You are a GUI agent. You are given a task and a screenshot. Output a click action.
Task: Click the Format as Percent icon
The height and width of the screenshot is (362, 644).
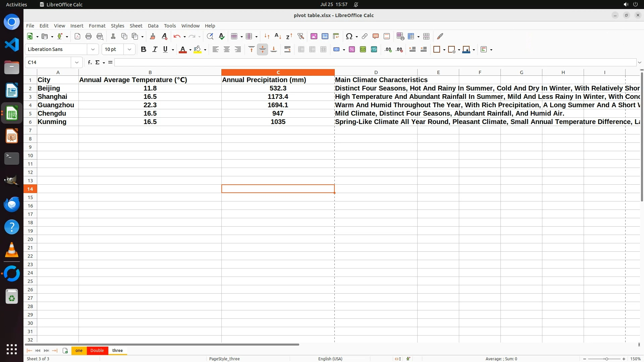coord(352,50)
